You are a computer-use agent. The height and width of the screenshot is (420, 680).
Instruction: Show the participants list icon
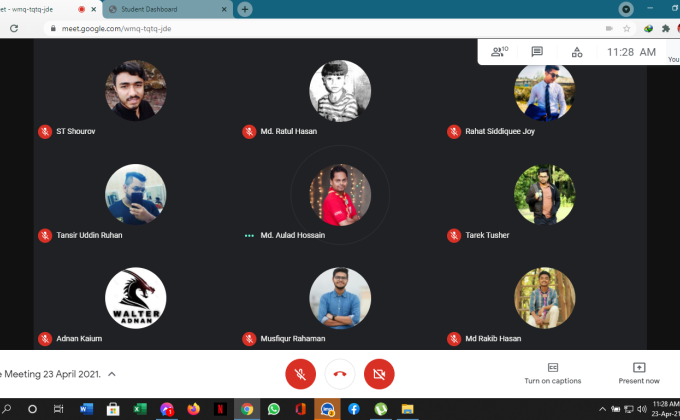[499, 52]
